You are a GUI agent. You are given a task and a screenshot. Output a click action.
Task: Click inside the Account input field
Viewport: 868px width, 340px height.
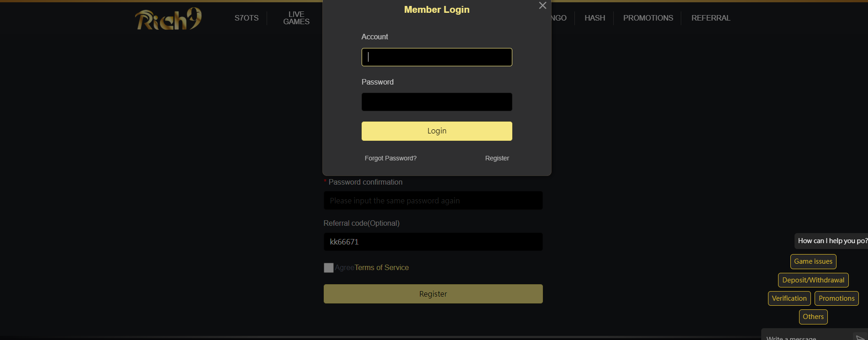coord(437,57)
